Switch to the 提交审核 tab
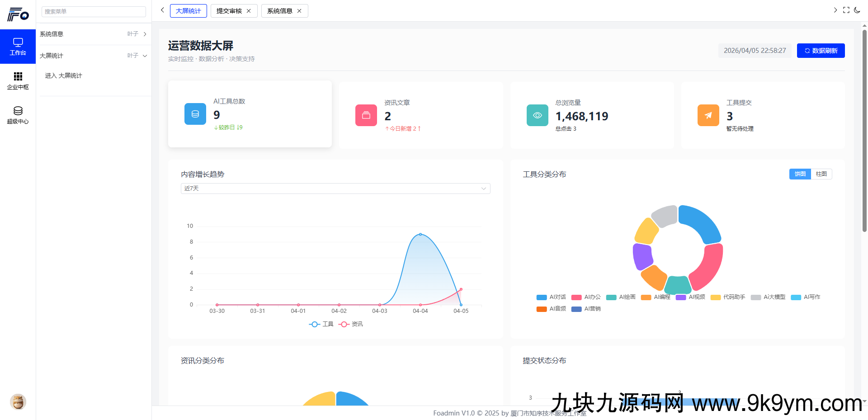The image size is (868, 420). tap(230, 10)
